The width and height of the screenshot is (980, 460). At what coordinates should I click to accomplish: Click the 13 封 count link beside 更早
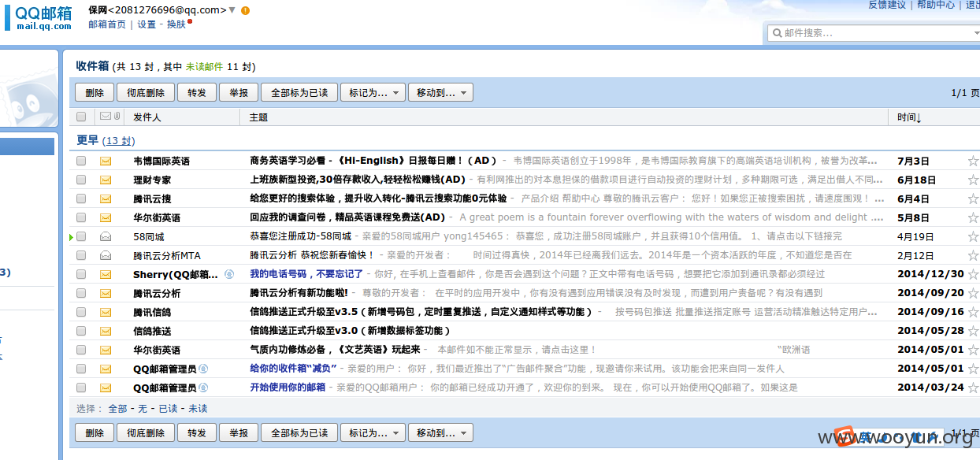[118, 141]
